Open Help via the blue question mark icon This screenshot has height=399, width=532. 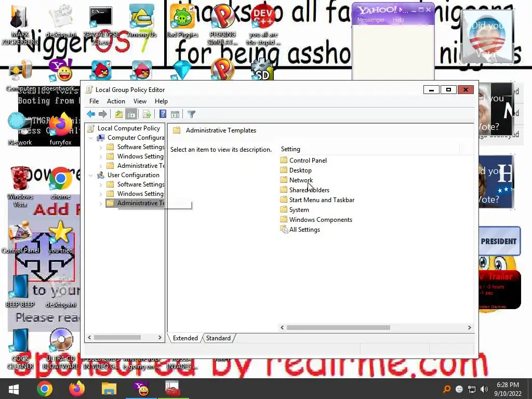(163, 114)
